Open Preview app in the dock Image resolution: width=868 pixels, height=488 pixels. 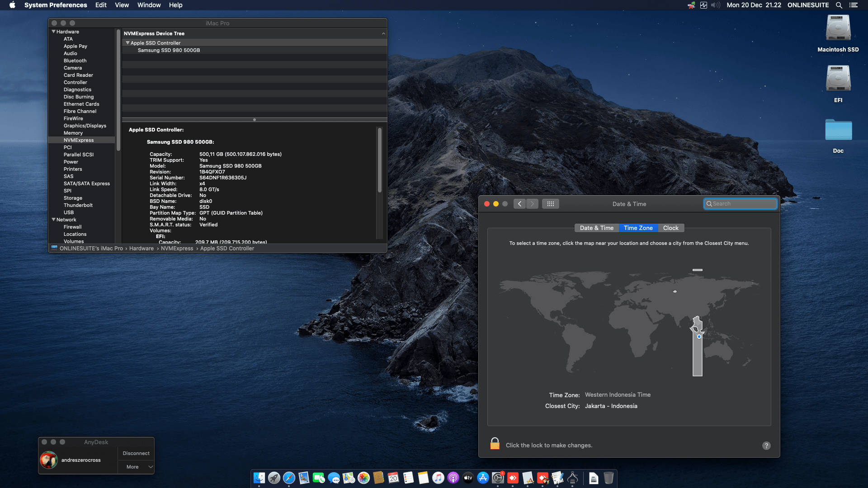(x=304, y=478)
